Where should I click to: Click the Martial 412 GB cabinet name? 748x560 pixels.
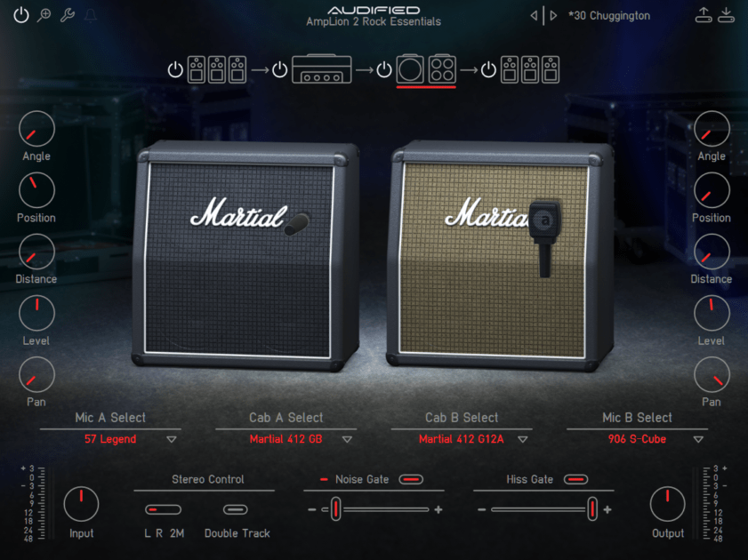pyautogui.click(x=286, y=439)
